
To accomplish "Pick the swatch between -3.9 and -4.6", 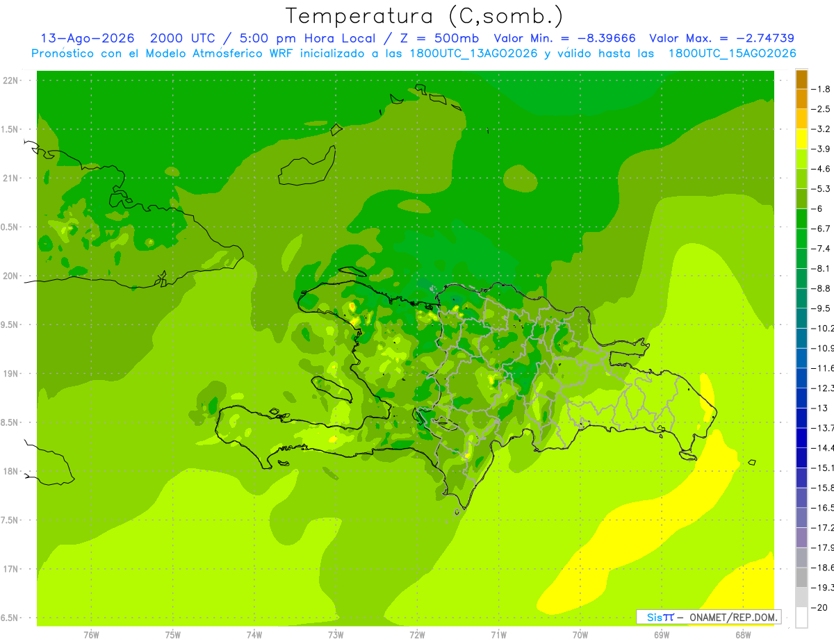I will click(x=801, y=158).
